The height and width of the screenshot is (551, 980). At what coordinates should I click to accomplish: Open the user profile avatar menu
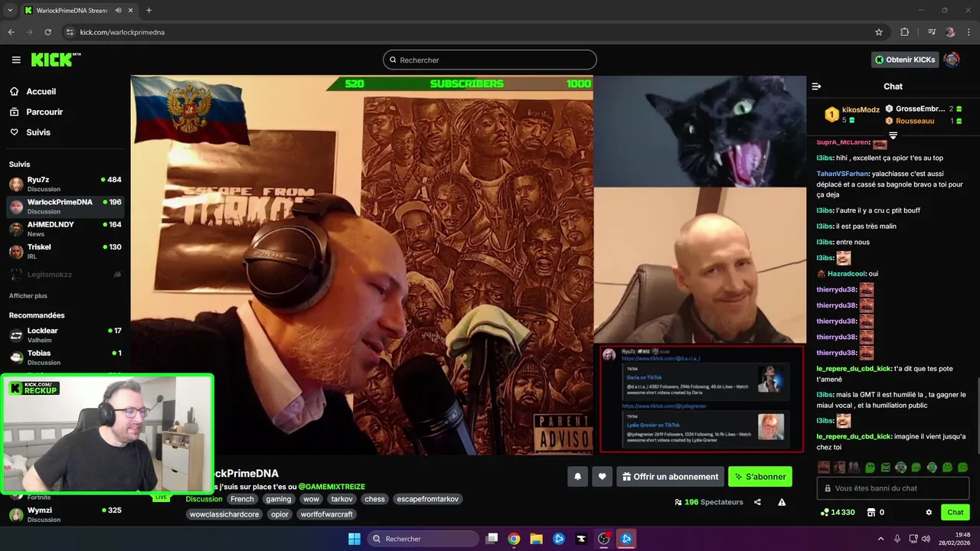click(x=952, y=60)
